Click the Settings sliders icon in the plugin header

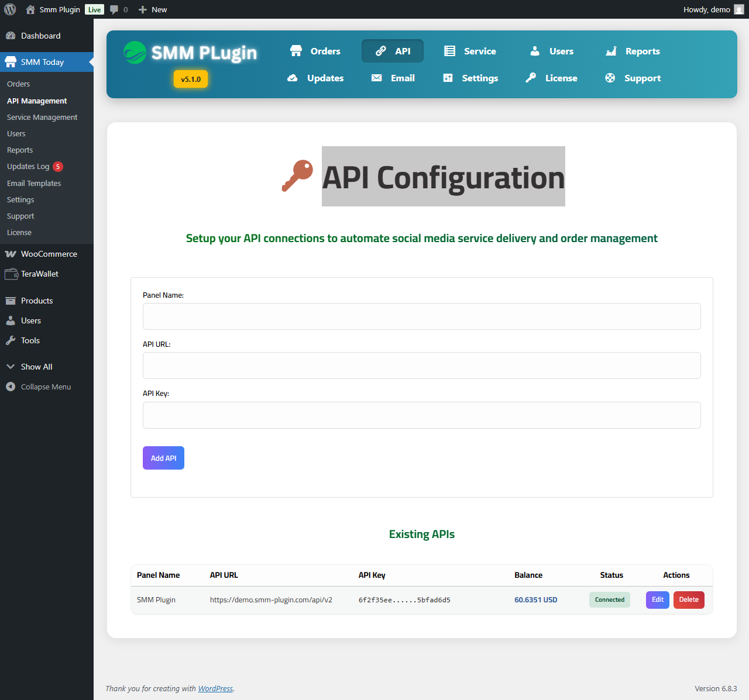point(448,78)
